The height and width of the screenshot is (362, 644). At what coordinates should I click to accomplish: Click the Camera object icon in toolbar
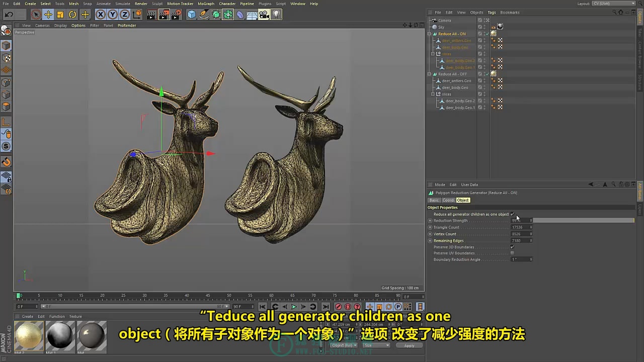pyautogui.click(x=264, y=15)
